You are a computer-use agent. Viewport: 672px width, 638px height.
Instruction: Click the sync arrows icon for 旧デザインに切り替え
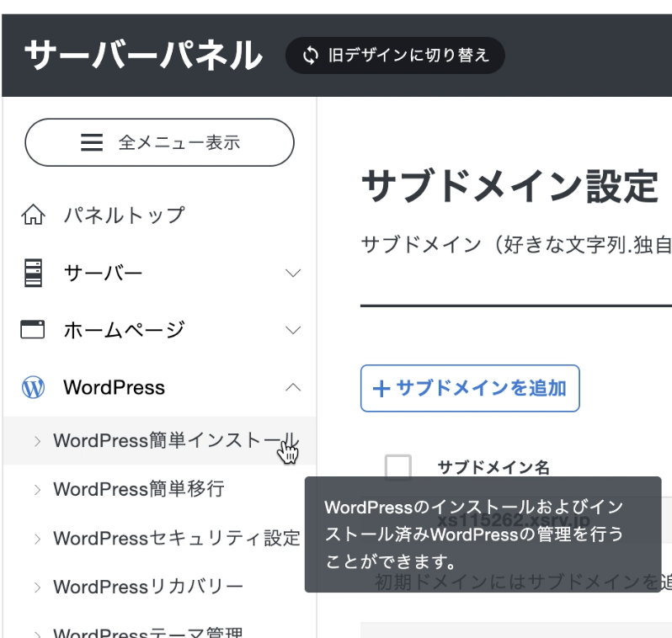pyautogui.click(x=311, y=56)
